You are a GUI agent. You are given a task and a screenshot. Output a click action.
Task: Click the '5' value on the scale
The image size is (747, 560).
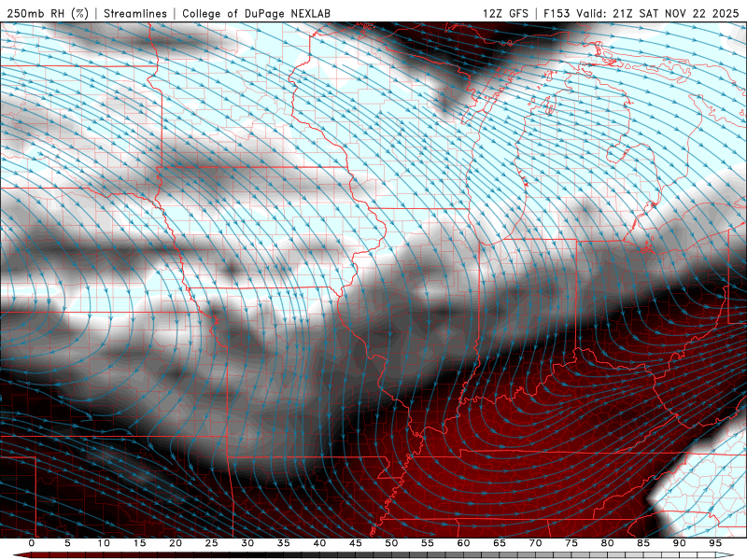[x=67, y=543]
